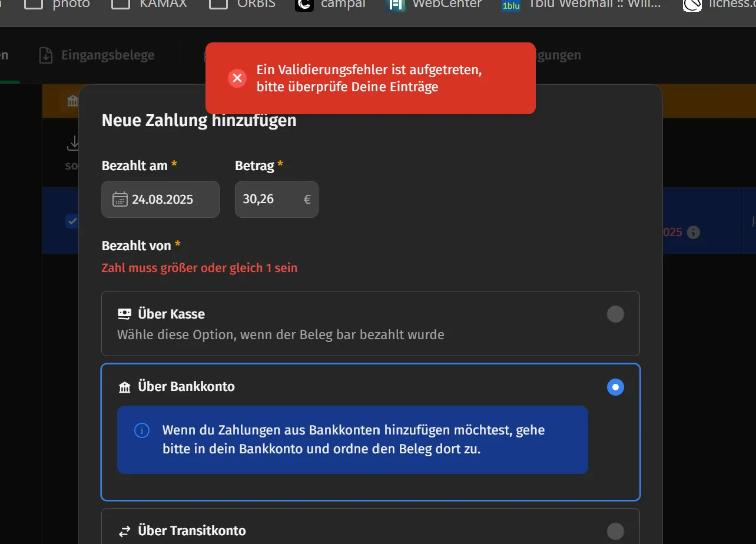
Task: Open the KAMAX bookmark folder
Action: pos(150,4)
